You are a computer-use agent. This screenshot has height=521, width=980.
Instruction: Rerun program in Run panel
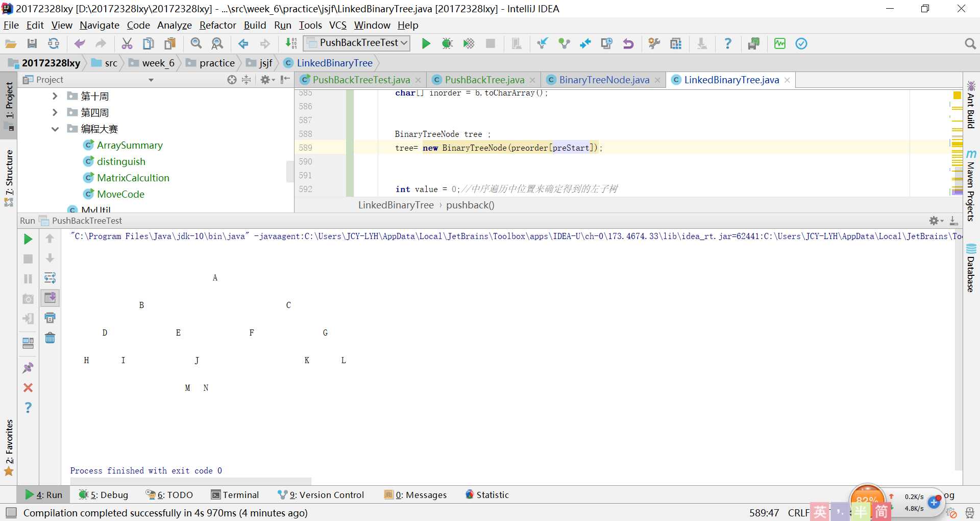tap(28, 239)
